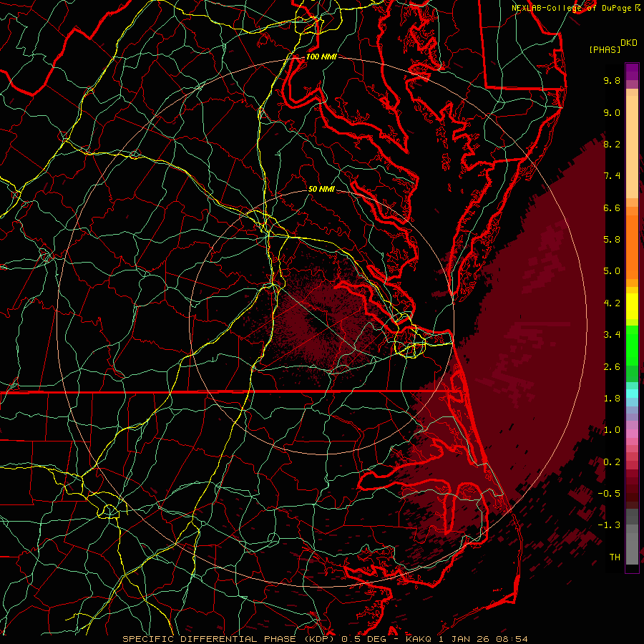Click the -0.5 value on the scale
This screenshot has height=644, width=644.
(x=609, y=494)
